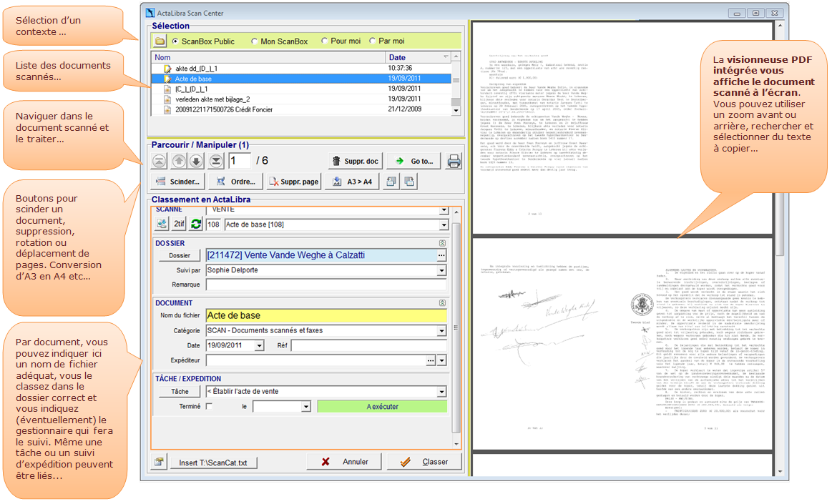Click the folder icon in Sélection
Image resolution: width=832 pixels, height=504 pixels.
(160, 41)
